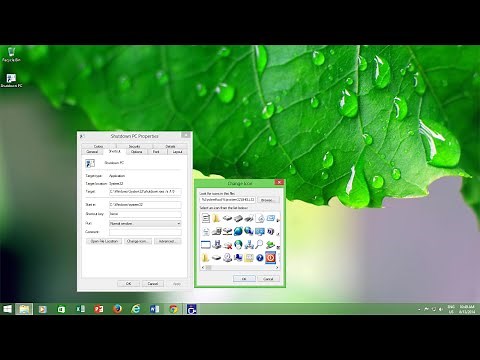
Task: Click OK in Shutdown PC Properties
Action: click(x=128, y=284)
